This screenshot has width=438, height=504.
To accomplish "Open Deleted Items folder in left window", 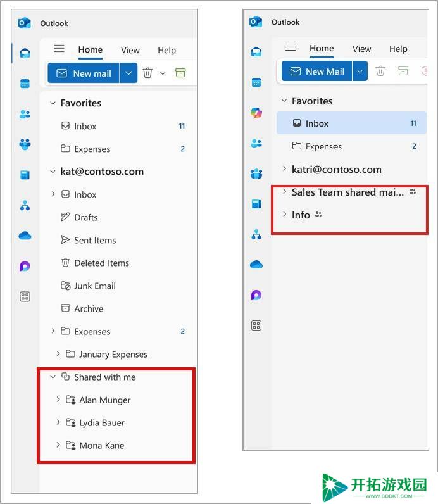I will pos(119,263).
